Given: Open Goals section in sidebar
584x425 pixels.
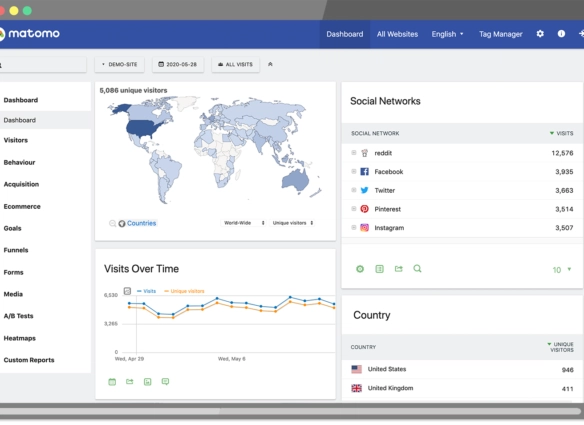Looking at the screenshot, I should click(12, 228).
